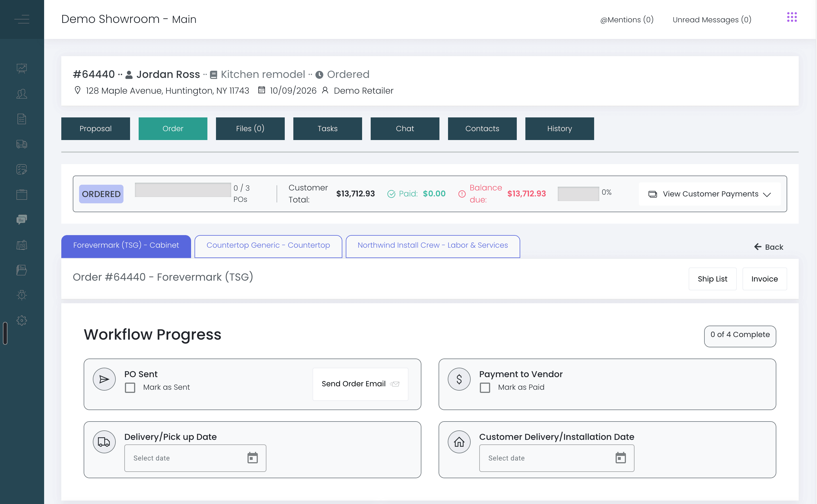The image size is (817, 504).
Task: Click the Invoice button
Action: tap(764, 279)
